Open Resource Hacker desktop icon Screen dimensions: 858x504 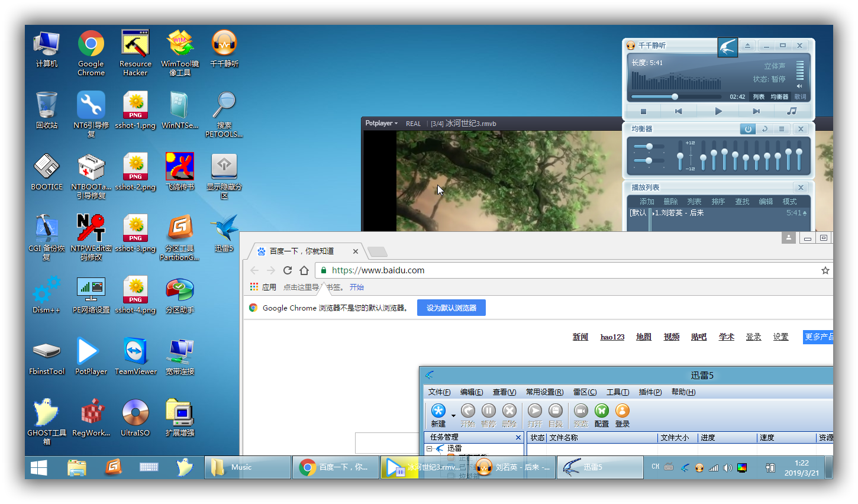coord(136,53)
